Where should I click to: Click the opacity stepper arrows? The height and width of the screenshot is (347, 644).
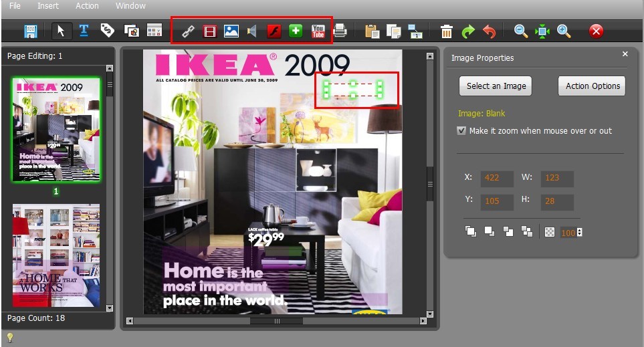(x=580, y=233)
